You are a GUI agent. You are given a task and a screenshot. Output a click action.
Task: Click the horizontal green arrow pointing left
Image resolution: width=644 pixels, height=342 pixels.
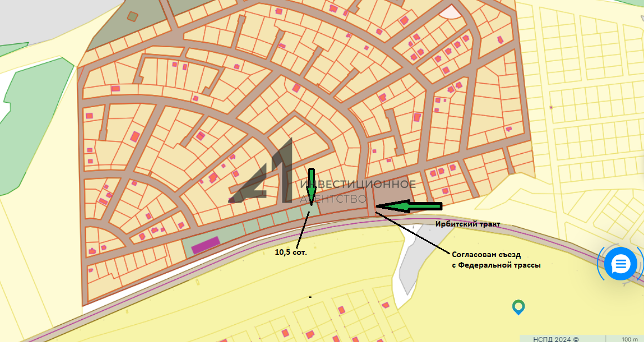(x=411, y=207)
